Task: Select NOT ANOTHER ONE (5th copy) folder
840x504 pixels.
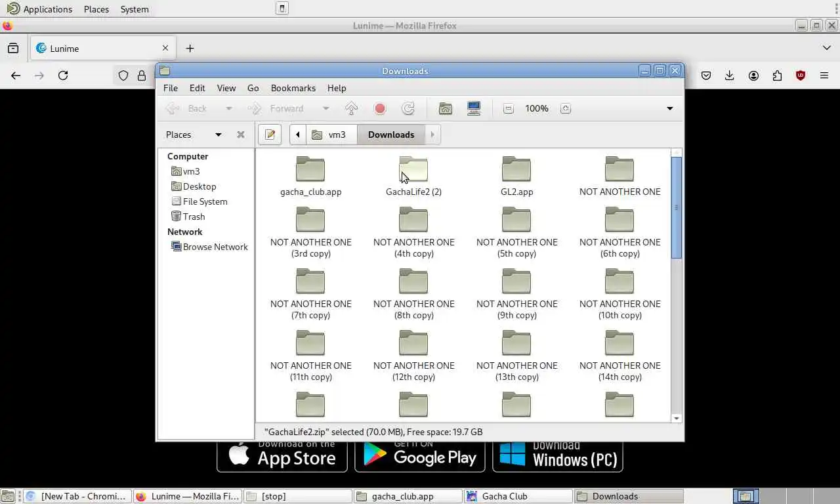Action: click(516, 232)
